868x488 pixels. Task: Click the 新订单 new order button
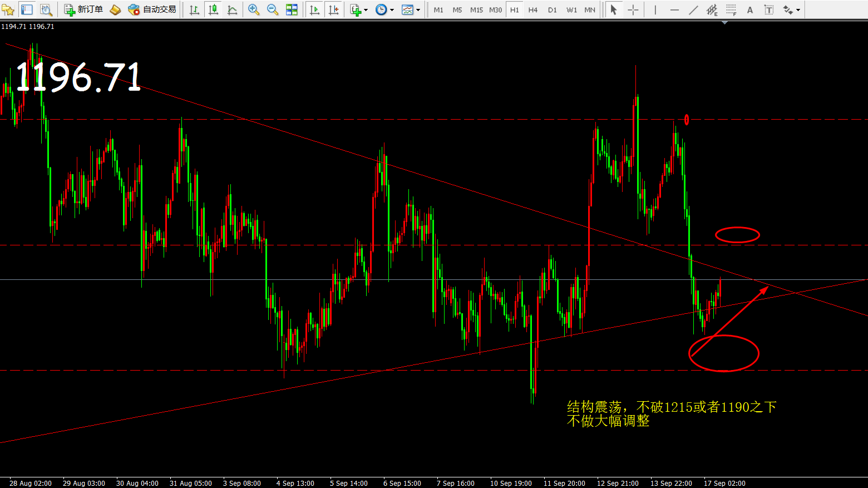pyautogui.click(x=84, y=9)
